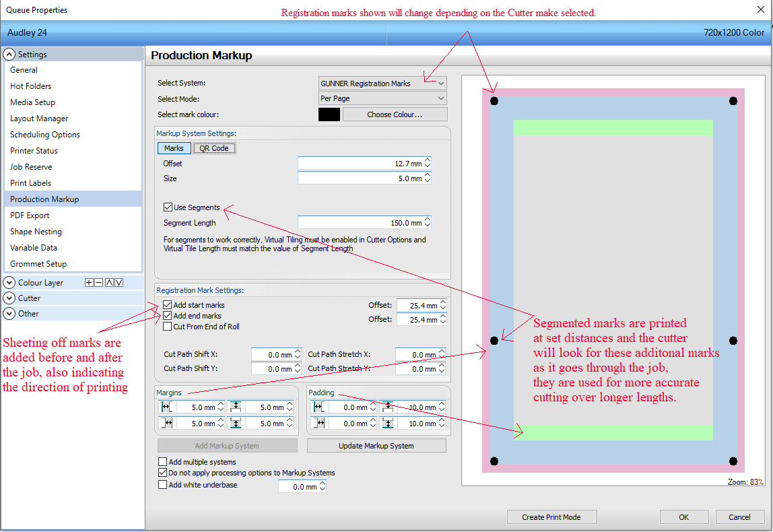Toggle Do not apply processing options checkbox
This screenshot has width=773, height=532.
(163, 472)
